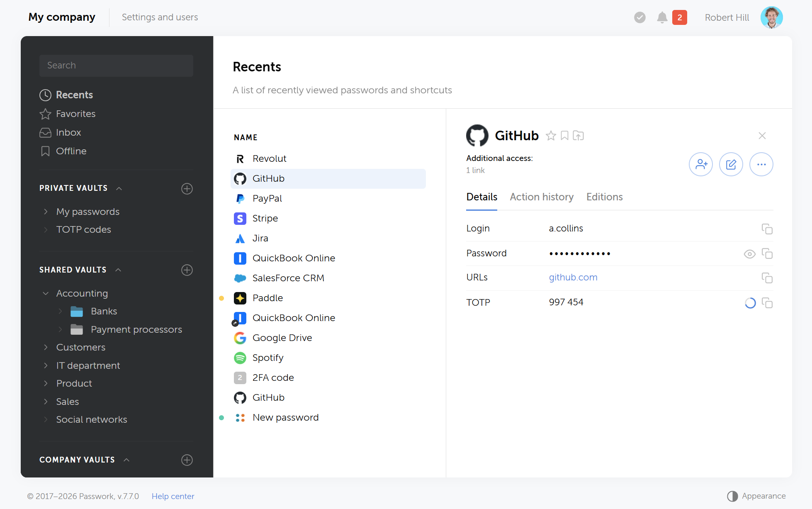Expand the Customers vault
812x509 pixels.
pyautogui.click(x=46, y=347)
